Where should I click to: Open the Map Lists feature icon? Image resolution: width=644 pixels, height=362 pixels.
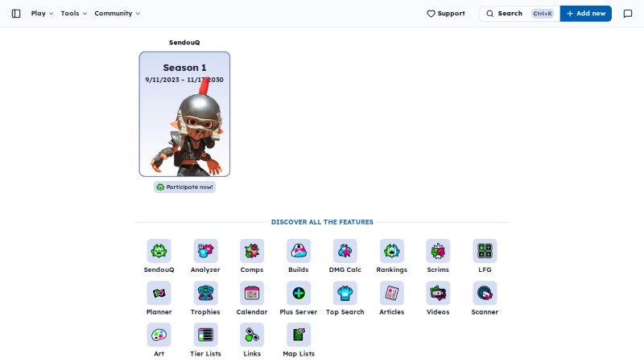299,335
